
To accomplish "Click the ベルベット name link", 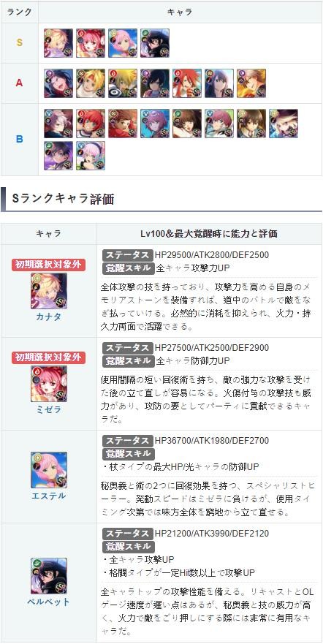I will [x=48, y=602].
